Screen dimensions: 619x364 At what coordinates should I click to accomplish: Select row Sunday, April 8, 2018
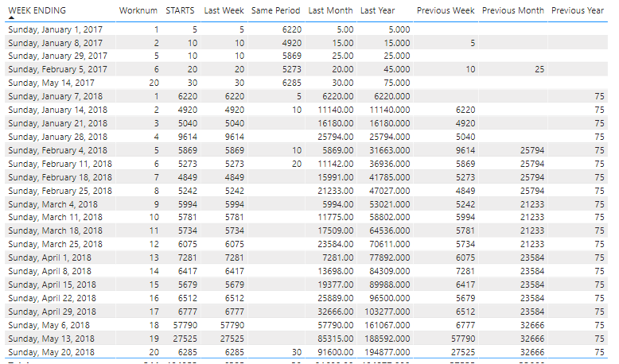[x=306, y=271]
